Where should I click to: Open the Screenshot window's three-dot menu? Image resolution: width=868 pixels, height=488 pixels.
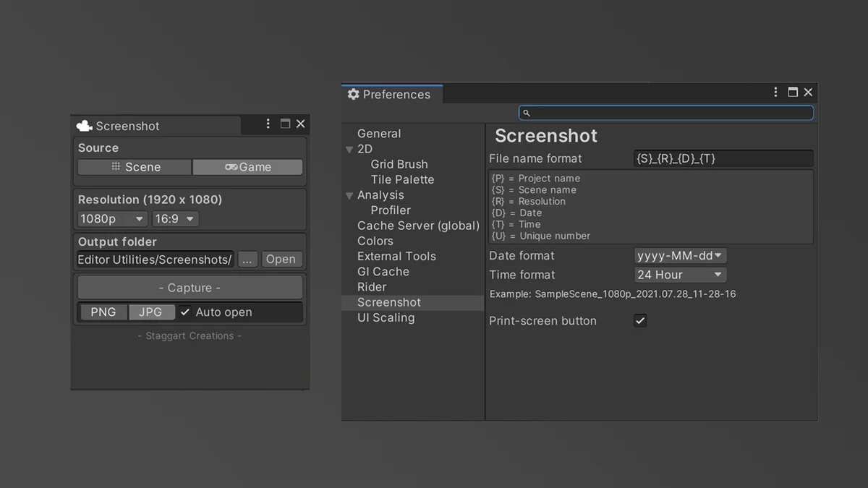(268, 123)
